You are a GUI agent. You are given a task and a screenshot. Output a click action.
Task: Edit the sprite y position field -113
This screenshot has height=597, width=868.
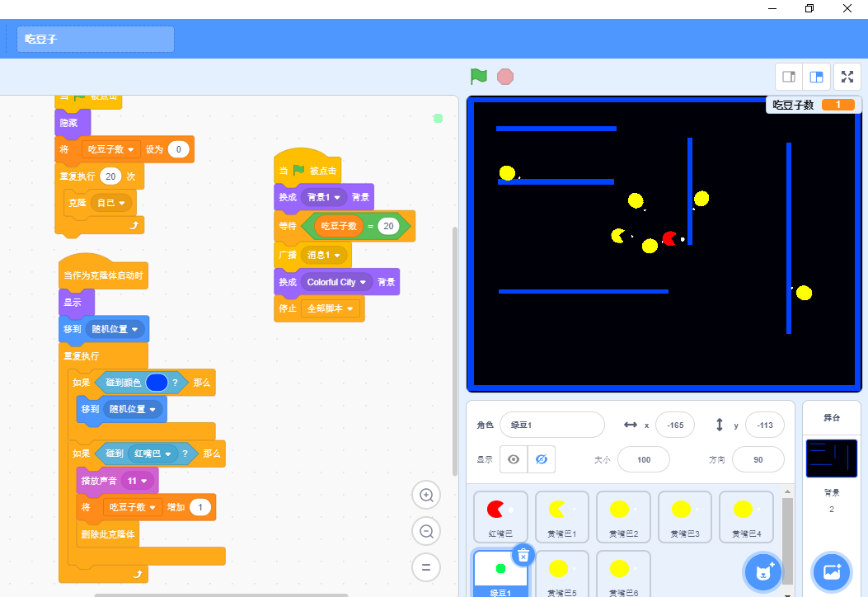[x=765, y=425]
